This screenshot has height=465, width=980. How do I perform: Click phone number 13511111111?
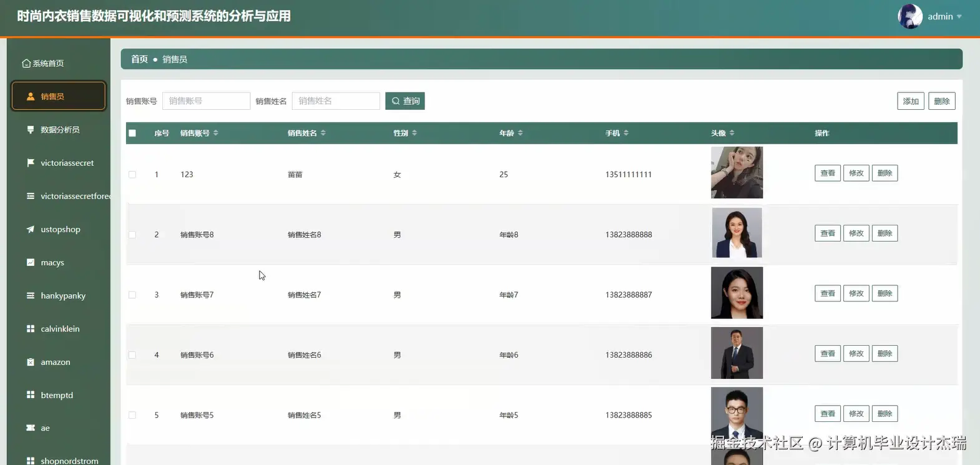(x=629, y=175)
